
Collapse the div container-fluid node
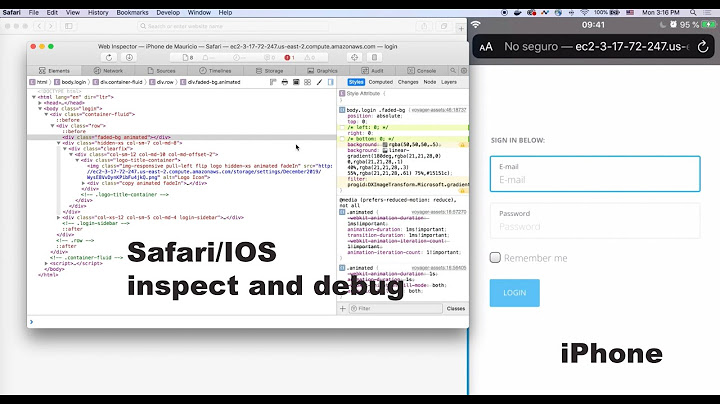46,114
